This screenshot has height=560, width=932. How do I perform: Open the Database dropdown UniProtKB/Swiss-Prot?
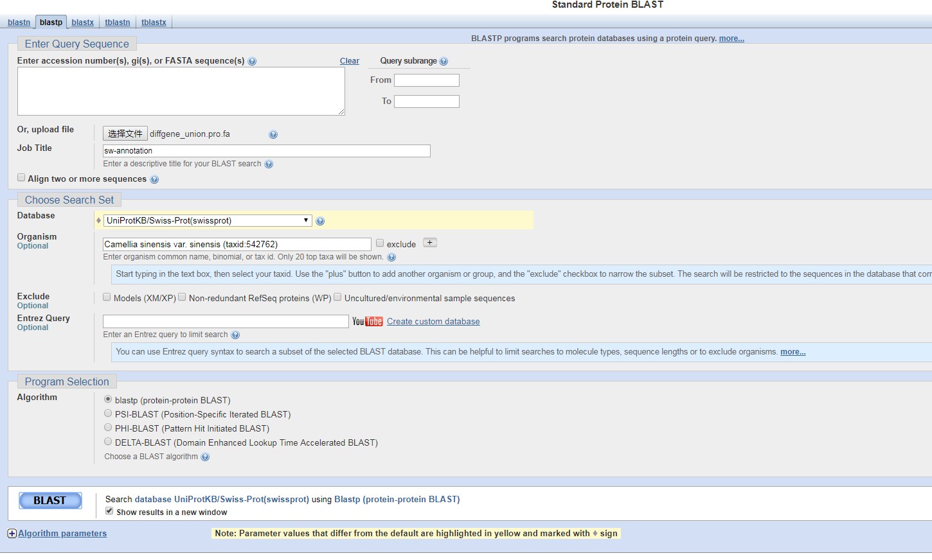click(208, 220)
